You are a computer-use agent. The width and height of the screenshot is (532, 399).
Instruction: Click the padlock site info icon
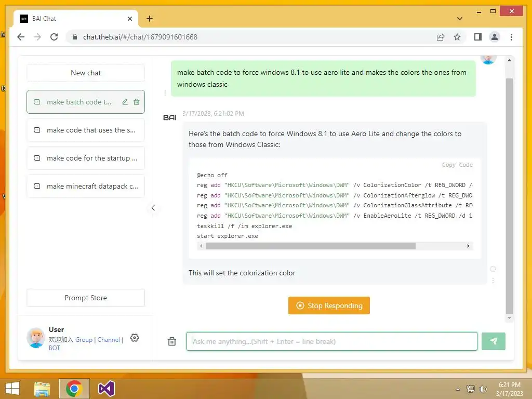pos(75,37)
